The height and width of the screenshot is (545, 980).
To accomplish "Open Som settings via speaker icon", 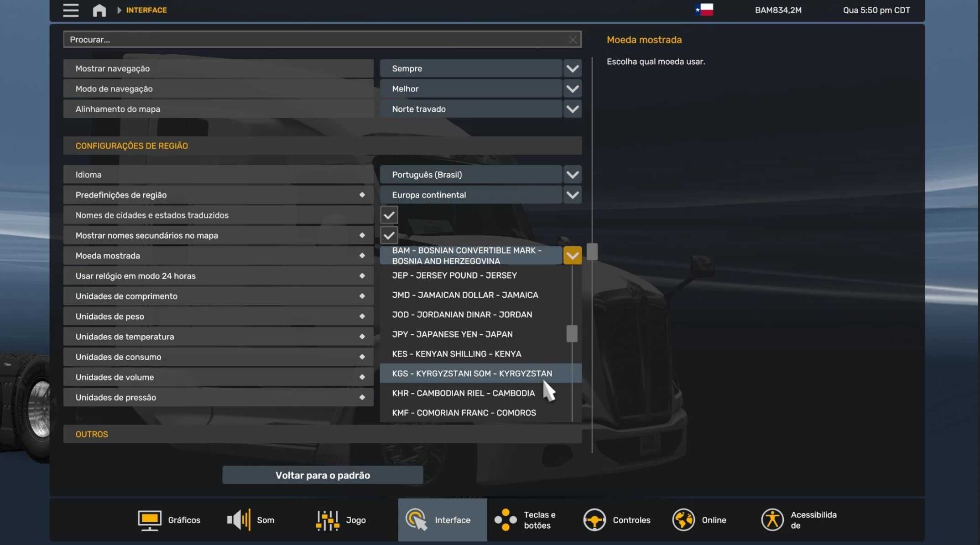I will pos(239,520).
